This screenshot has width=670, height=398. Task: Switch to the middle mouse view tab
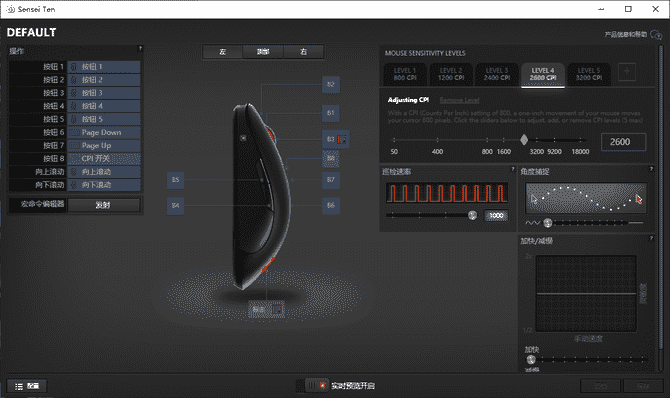pos(263,52)
